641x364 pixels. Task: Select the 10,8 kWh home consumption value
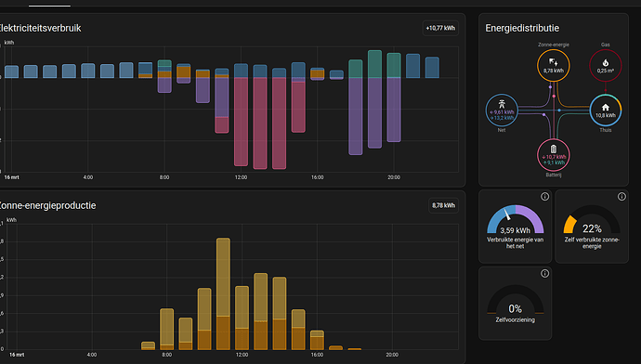click(606, 116)
